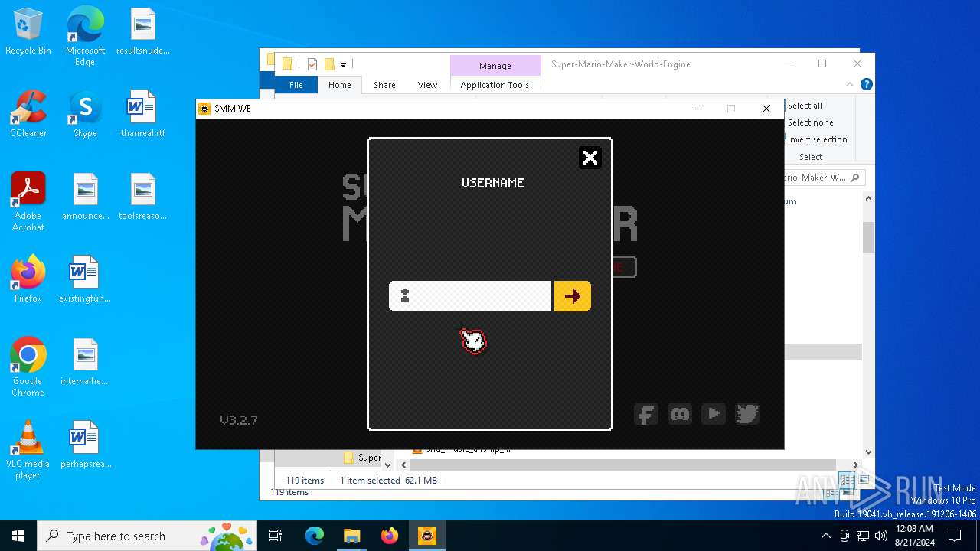The image size is (980, 551).
Task: Open the YouTube social icon
Action: 714,414
